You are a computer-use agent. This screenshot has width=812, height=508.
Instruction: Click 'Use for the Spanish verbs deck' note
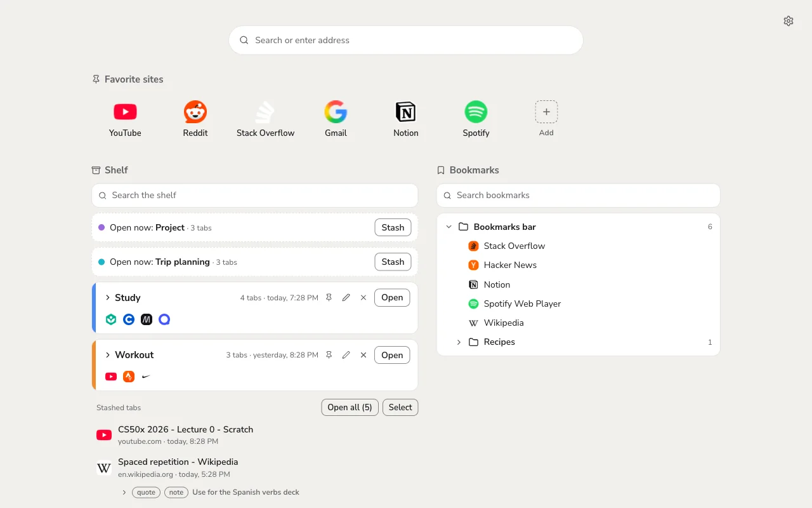pos(246,492)
